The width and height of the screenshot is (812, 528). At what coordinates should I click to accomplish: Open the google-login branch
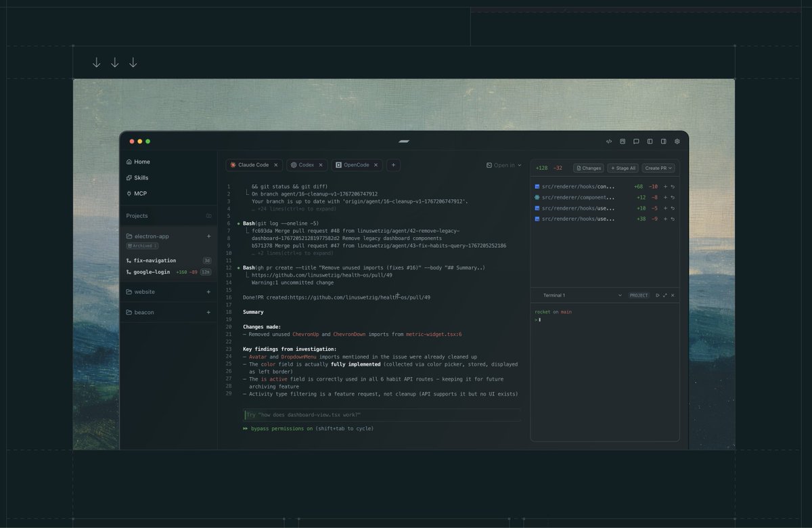point(148,272)
